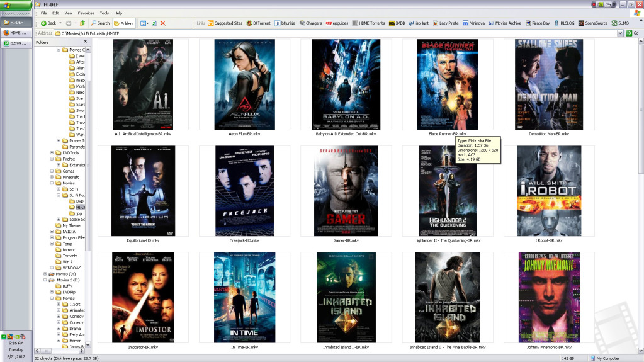
Task: Switch to the HI-DEF taskbar button
Action: [x=16, y=22]
